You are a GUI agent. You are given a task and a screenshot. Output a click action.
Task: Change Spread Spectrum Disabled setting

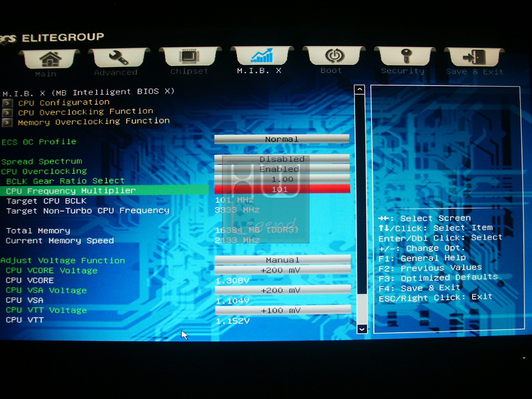[282, 159]
